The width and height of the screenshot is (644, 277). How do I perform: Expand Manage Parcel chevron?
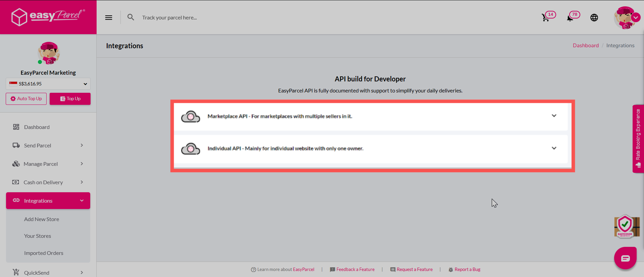coord(82,163)
